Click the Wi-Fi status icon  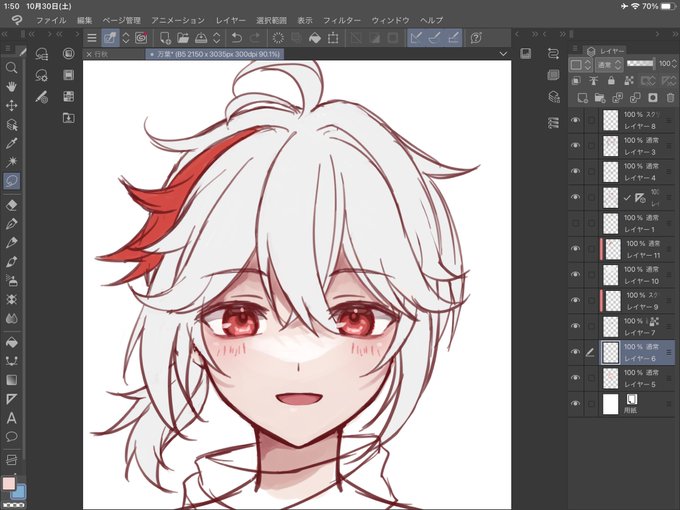(x=635, y=6)
